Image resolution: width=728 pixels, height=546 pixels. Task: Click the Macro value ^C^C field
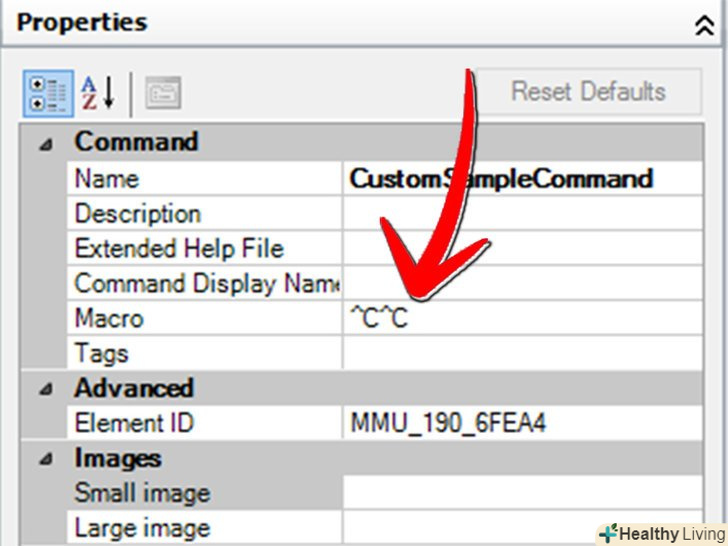tap(534, 319)
